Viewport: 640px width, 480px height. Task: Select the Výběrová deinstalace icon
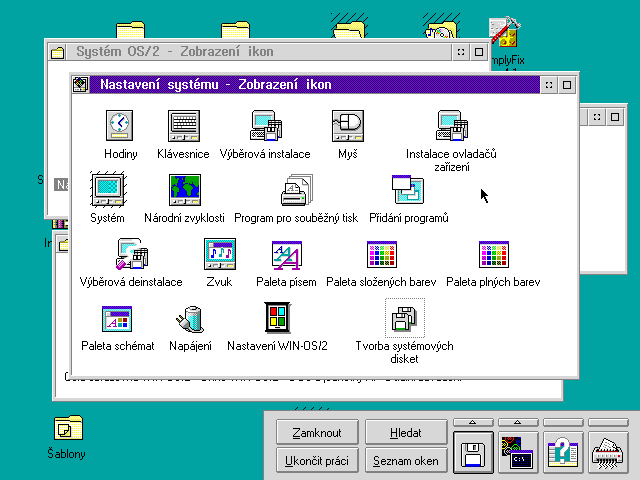[x=131, y=253]
